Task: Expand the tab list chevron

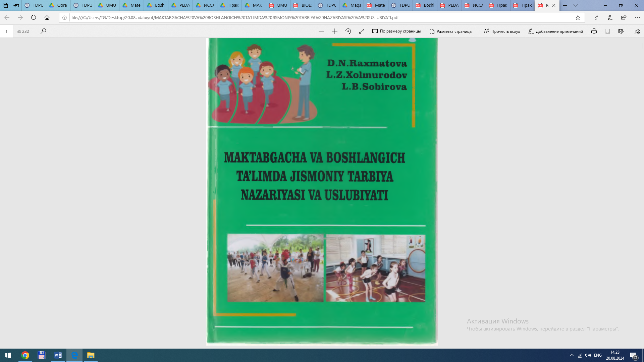Action: point(576,5)
